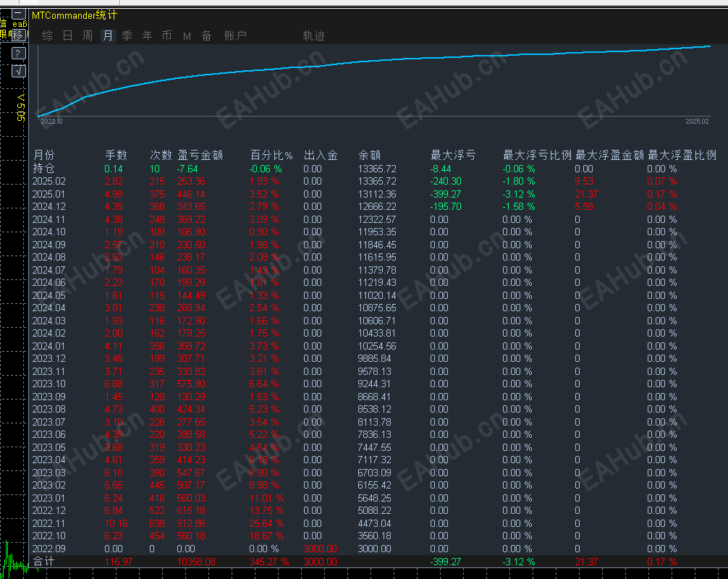Click the 合计 total row label
Image resolution: width=728 pixels, height=579 pixels.
tap(43, 562)
